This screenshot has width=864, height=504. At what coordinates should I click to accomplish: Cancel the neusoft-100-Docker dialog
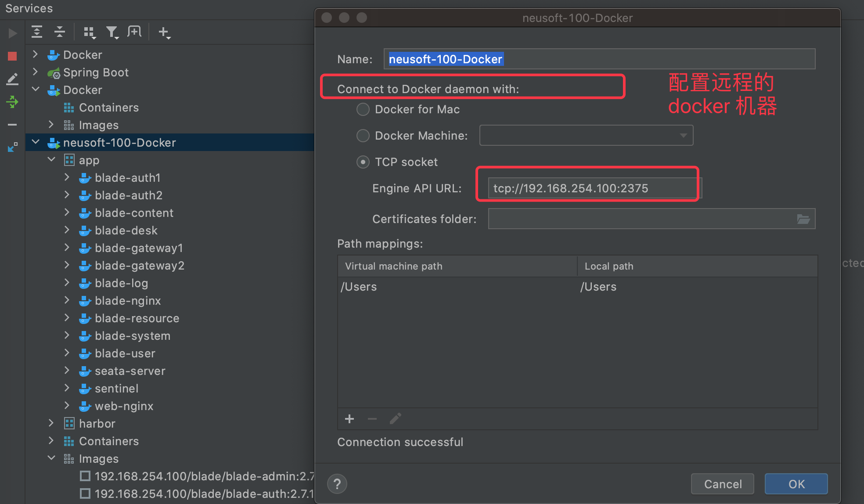722,484
